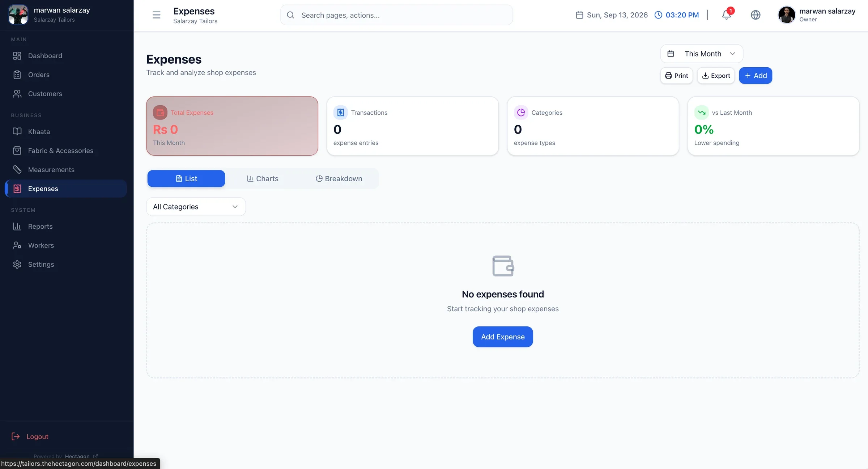Open Workers in the sidebar

pos(66,245)
